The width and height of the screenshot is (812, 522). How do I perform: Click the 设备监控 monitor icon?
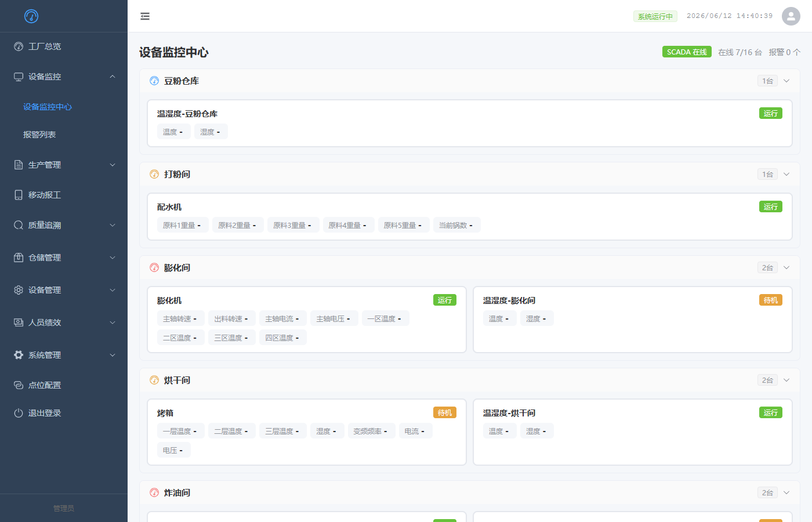(x=19, y=77)
